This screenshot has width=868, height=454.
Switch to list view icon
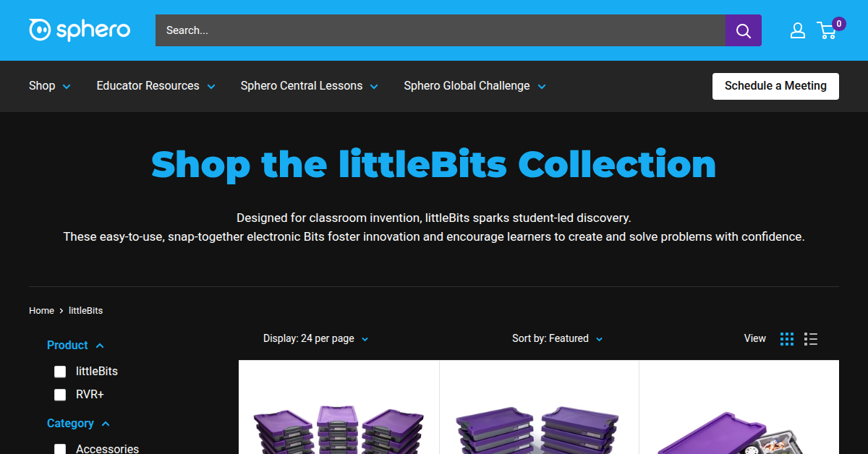point(811,338)
